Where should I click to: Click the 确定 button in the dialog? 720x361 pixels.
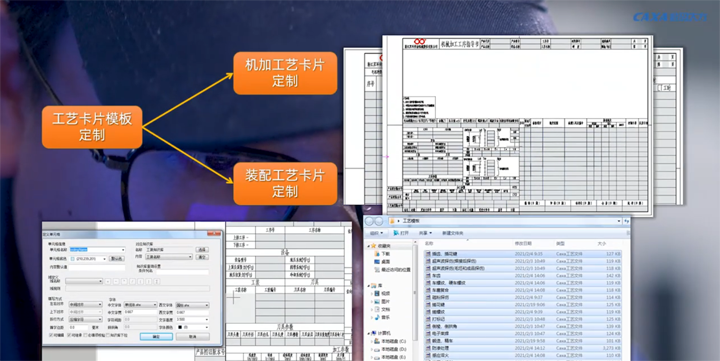click(156, 336)
